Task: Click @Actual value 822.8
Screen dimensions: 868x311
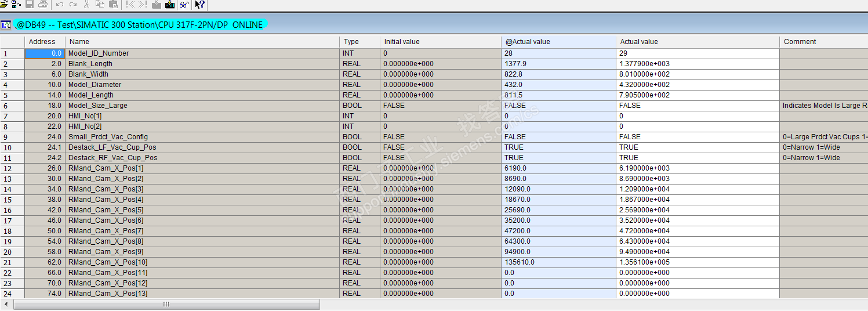Action: point(558,74)
